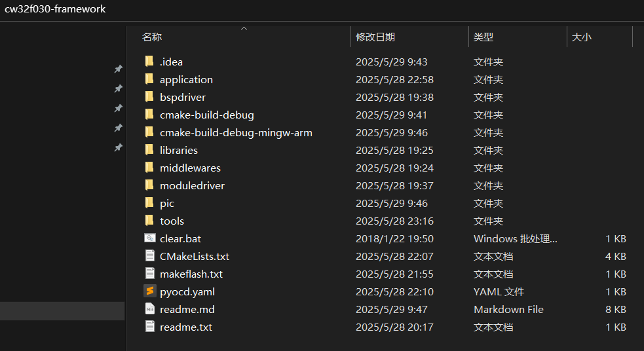Click the pyocd.yaml Sublime icon
Image resolution: width=644 pixels, height=351 pixels.
pos(150,291)
